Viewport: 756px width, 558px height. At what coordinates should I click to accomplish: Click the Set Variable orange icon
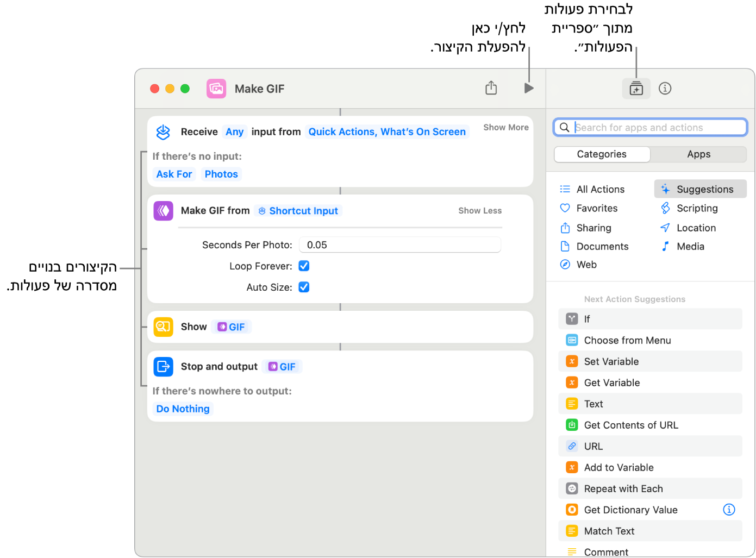point(572,361)
